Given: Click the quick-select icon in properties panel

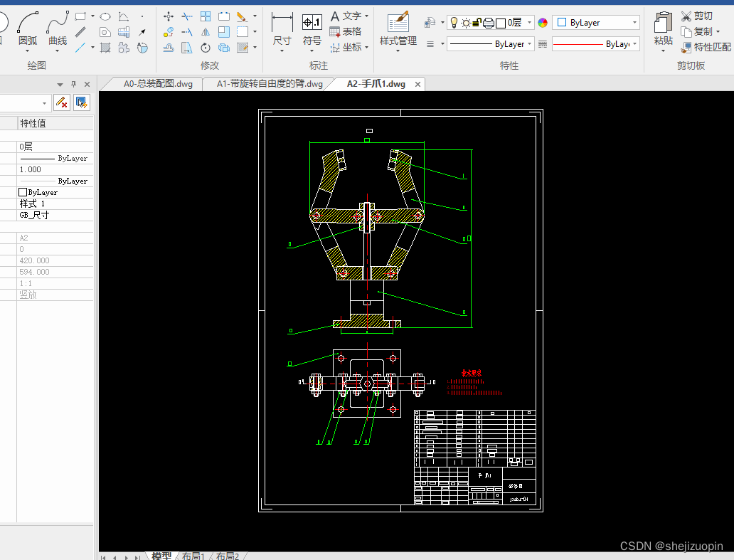Looking at the screenshot, I should (82, 102).
